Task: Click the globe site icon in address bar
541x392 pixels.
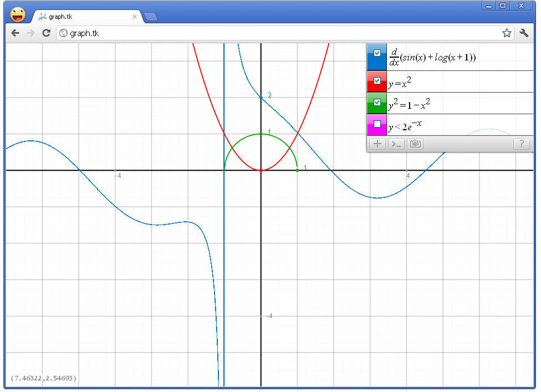Action: point(63,33)
